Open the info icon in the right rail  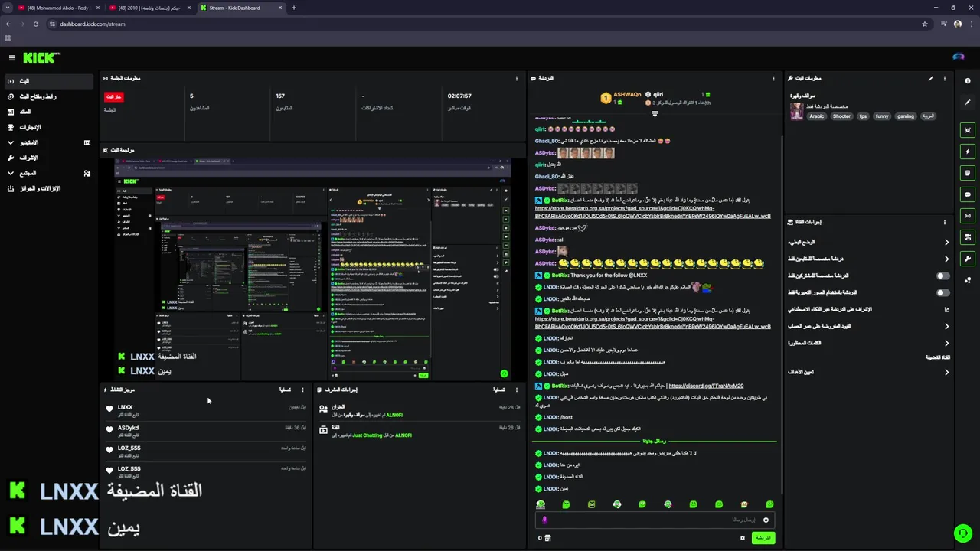click(x=968, y=81)
